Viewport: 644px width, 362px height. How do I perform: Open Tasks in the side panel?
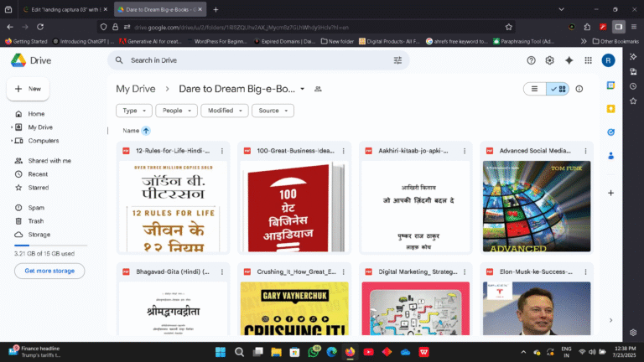pos(610,132)
